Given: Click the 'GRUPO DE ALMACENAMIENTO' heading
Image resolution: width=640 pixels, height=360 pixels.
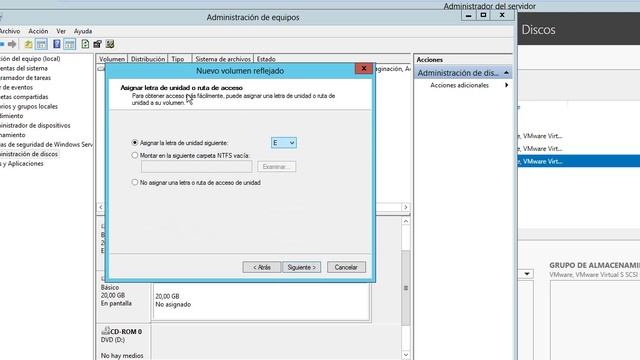Looking at the screenshot, I should 594,265.
